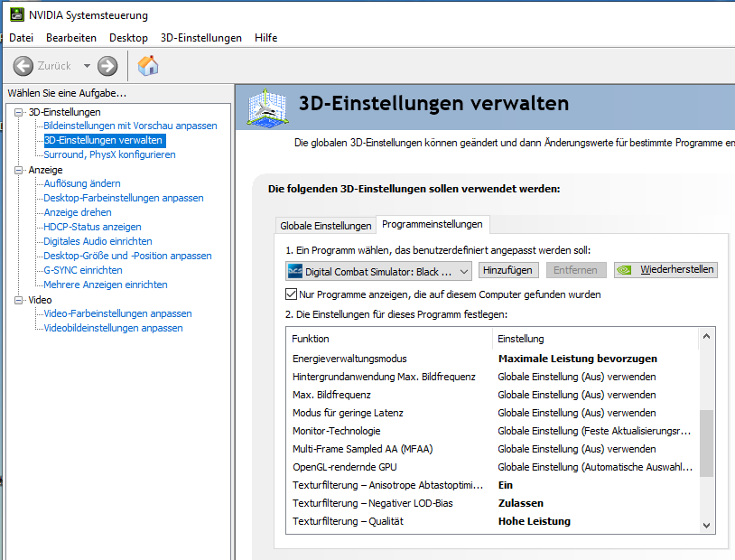Screen dimensions: 735x560
Task: Open the Hilfe menu
Action: [265, 38]
